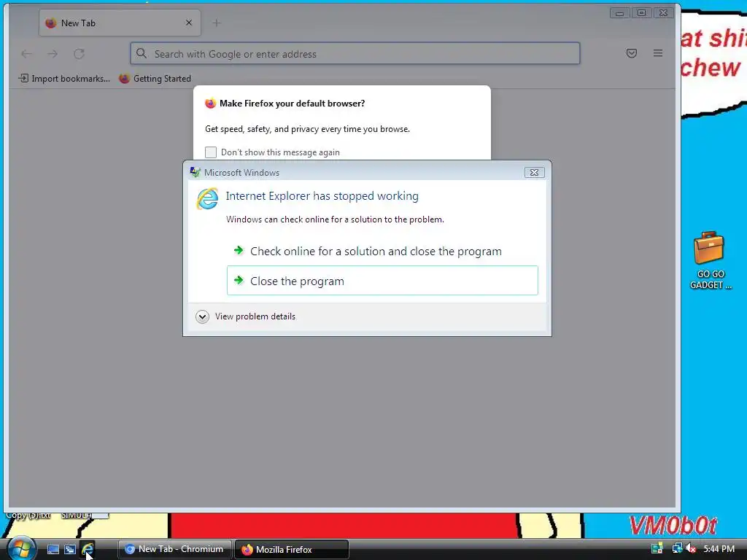Go forward using Firefox forward arrow
Screen dimensions: 747x560
[x=53, y=54]
